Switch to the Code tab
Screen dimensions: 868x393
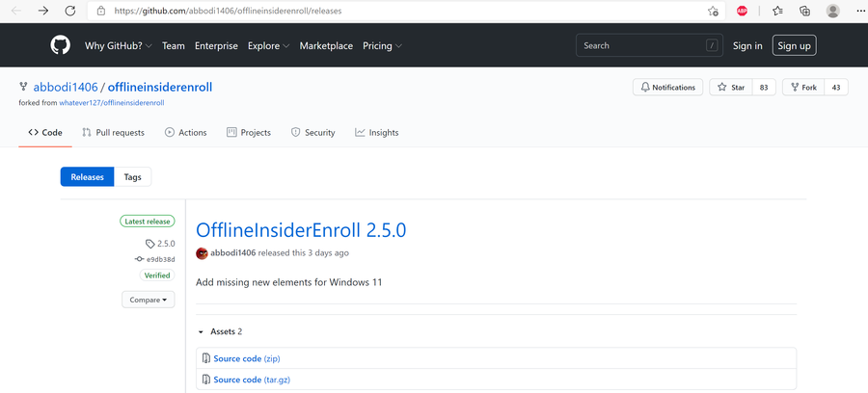45,133
